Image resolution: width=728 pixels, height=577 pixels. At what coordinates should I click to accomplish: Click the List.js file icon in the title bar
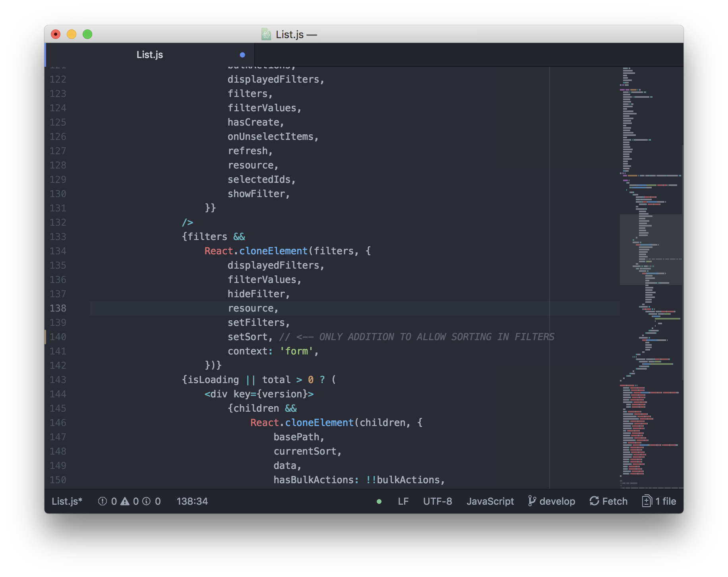[x=266, y=35]
